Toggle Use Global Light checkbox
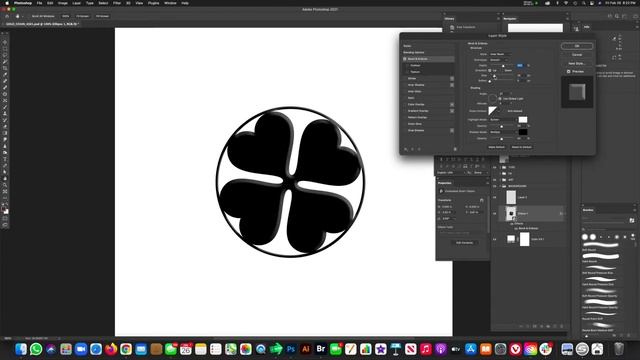The image size is (640, 360). pos(500,99)
